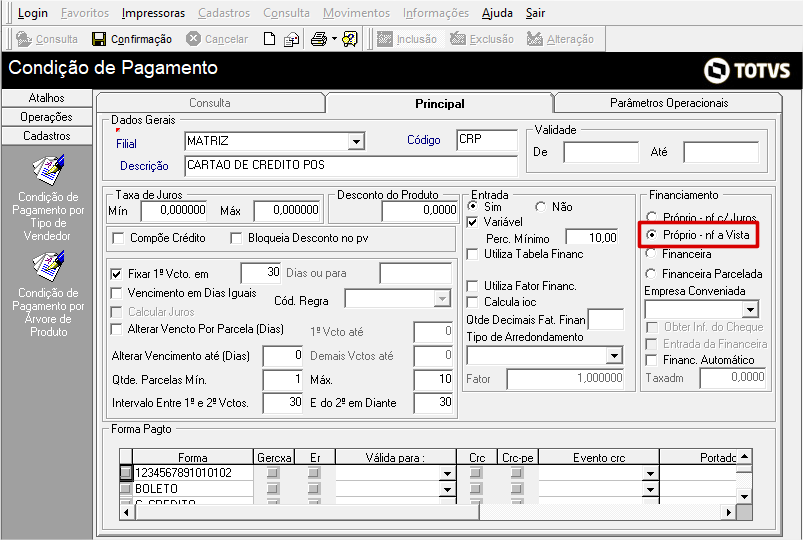Screen dimensions: 803x540
Task: Click the Exclusão toolbar icon
Action: pyautogui.click(x=458, y=39)
